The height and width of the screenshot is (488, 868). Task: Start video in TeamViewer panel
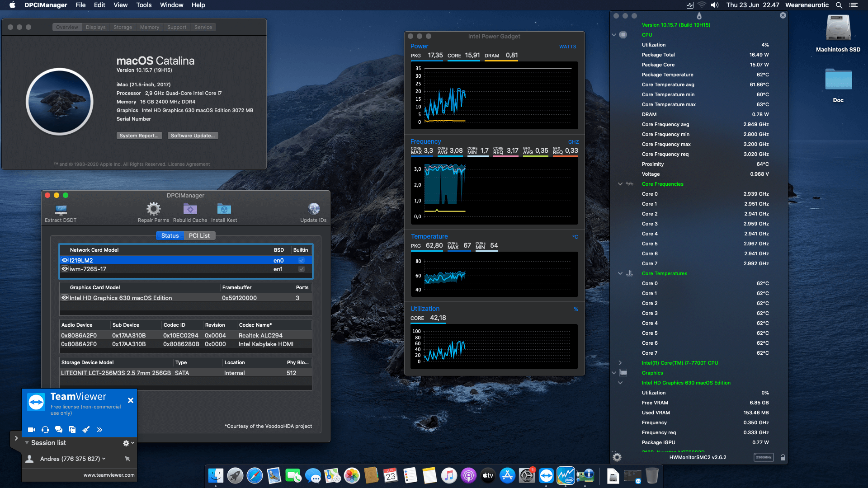[32, 430]
